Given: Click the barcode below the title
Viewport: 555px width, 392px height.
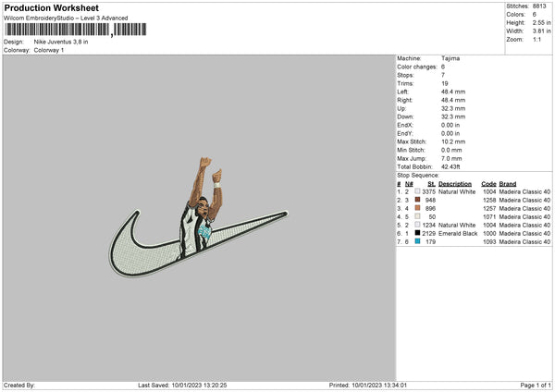Looking at the screenshot, I should 76,30.
